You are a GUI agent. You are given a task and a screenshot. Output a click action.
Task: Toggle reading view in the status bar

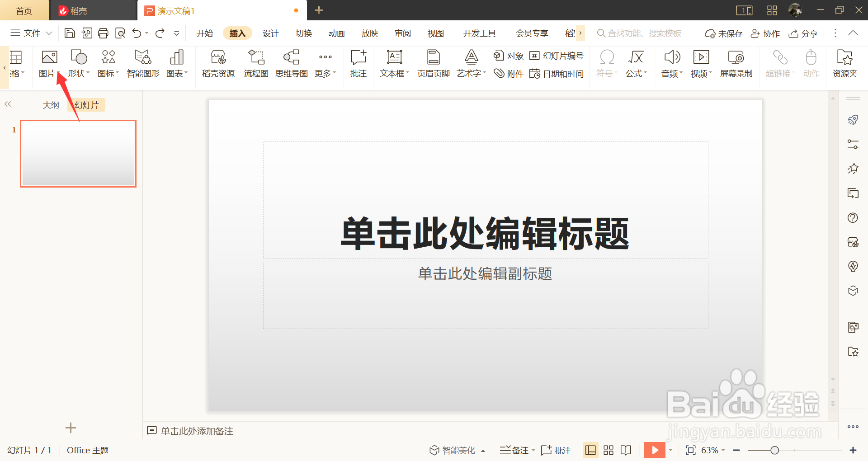click(626, 450)
